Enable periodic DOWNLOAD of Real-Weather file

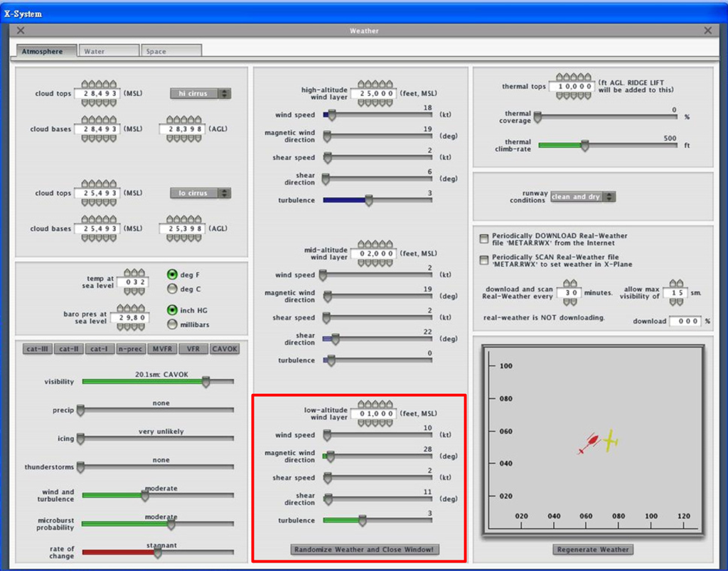(x=484, y=239)
